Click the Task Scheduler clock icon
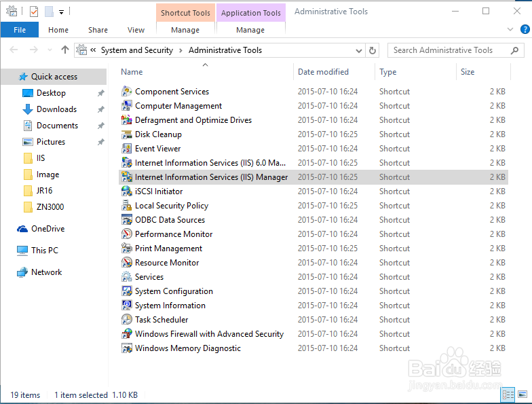532x404 pixels. 126,319
